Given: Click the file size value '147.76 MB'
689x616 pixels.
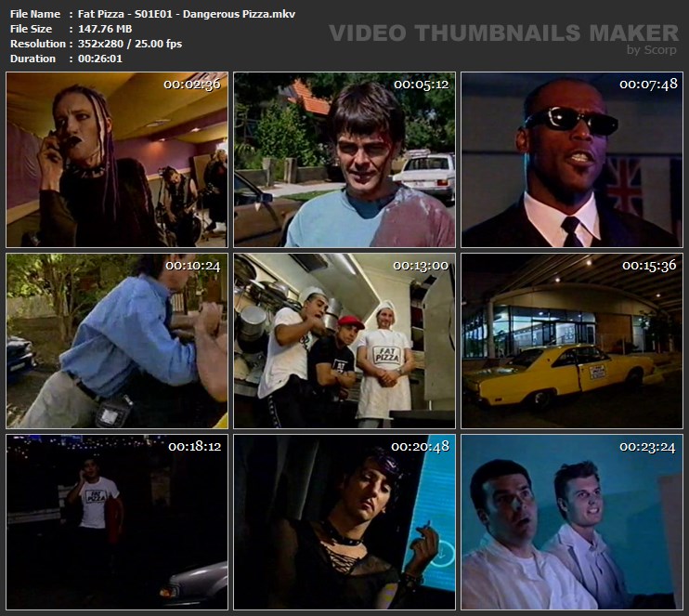Looking at the screenshot, I should click(x=105, y=29).
